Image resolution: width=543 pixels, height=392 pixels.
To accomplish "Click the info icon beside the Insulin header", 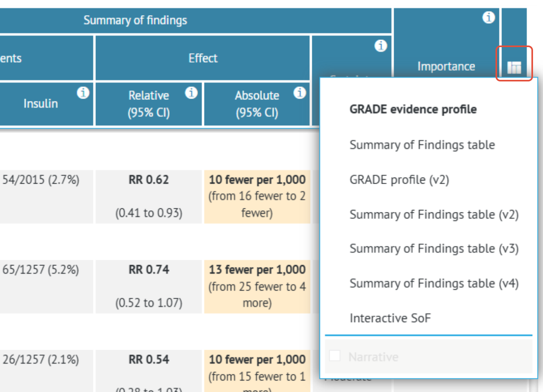I will point(83,93).
